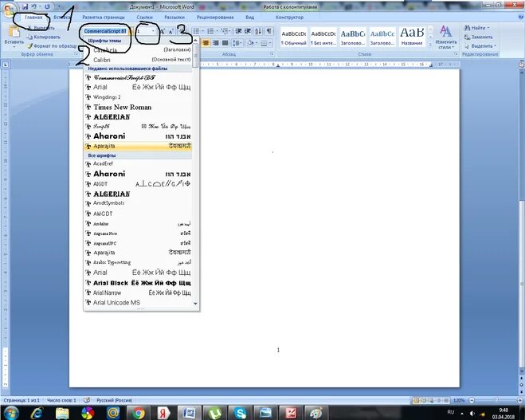Click the Русский (Россия) language indicator
525x420 pixels.
[114, 400]
